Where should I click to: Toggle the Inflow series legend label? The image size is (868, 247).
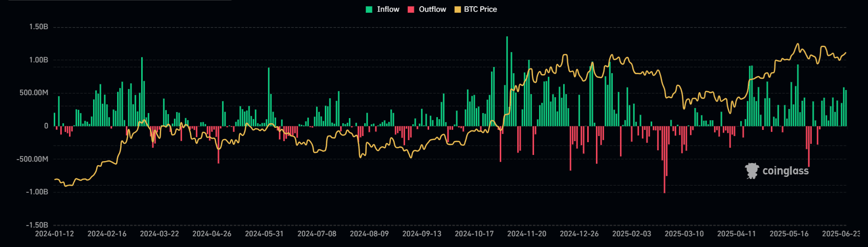(388, 9)
